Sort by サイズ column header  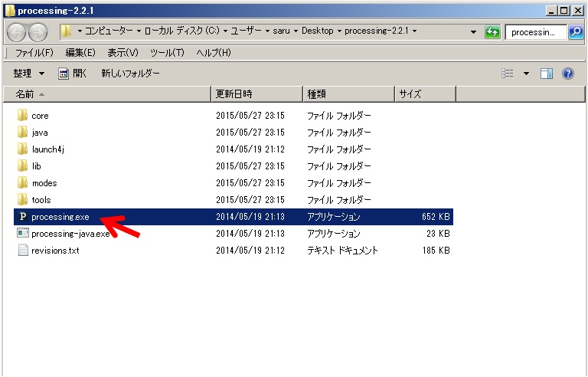point(425,94)
